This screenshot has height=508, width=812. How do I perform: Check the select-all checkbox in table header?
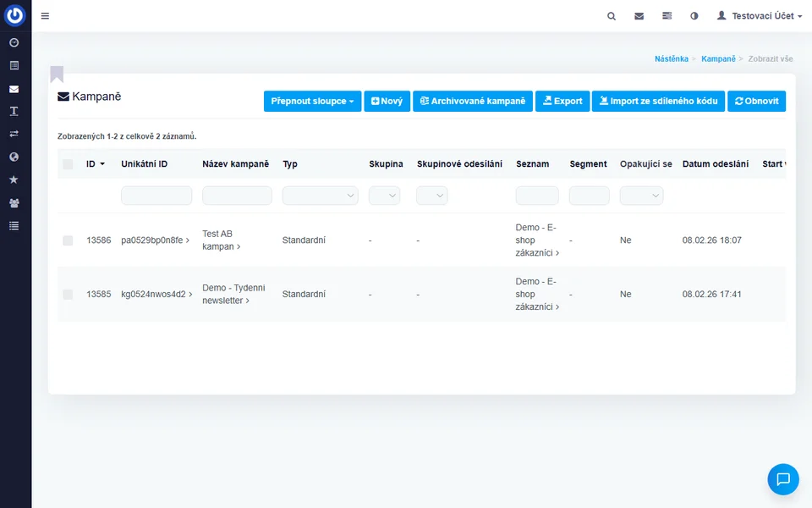[x=68, y=164]
